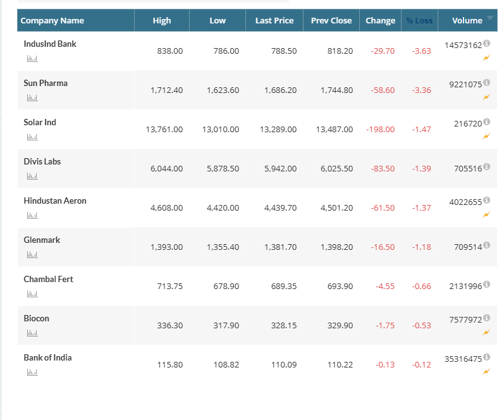The height and width of the screenshot is (420, 504).
Task: Click orange spike icon in Bank of India row
Action: (486, 372)
